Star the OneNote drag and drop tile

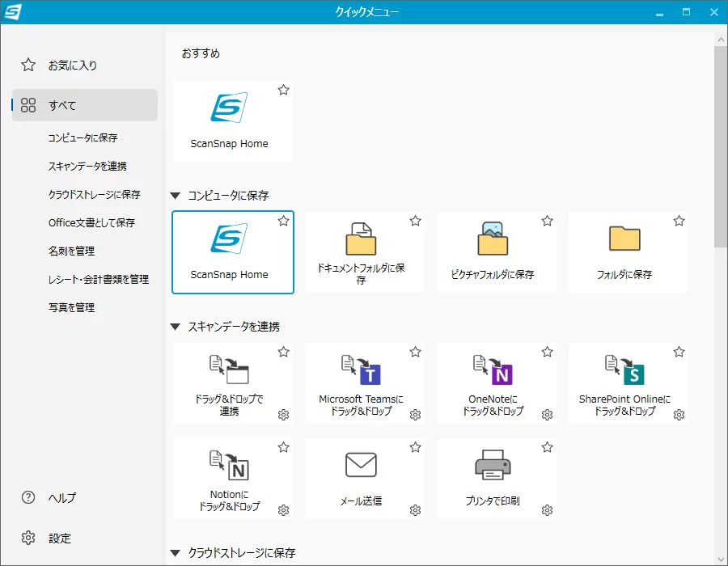pos(547,352)
